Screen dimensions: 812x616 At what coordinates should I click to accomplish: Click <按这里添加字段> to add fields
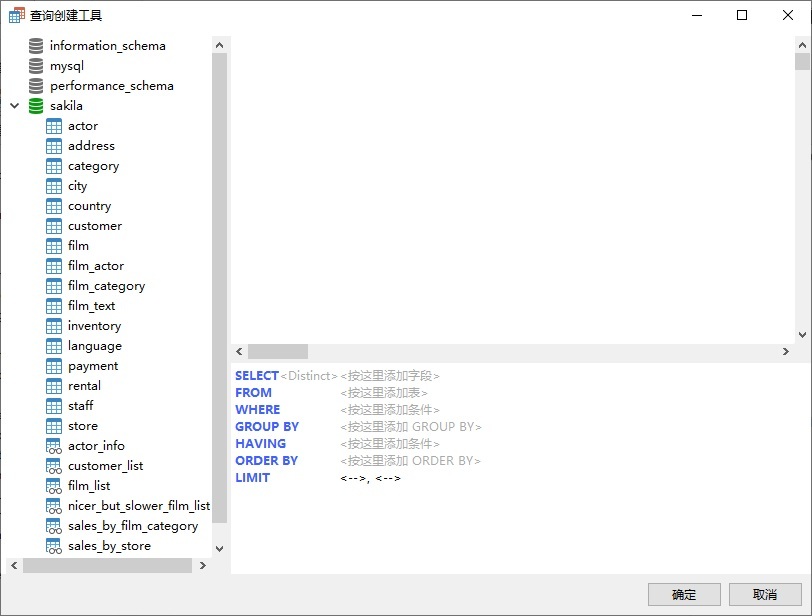pyautogui.click(x=390, y=376)
